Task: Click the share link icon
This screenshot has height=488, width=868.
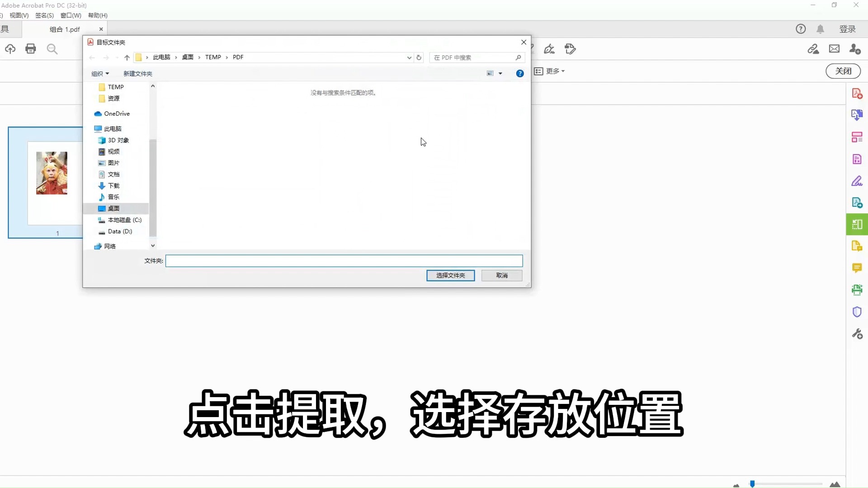Action: point(814,49)
